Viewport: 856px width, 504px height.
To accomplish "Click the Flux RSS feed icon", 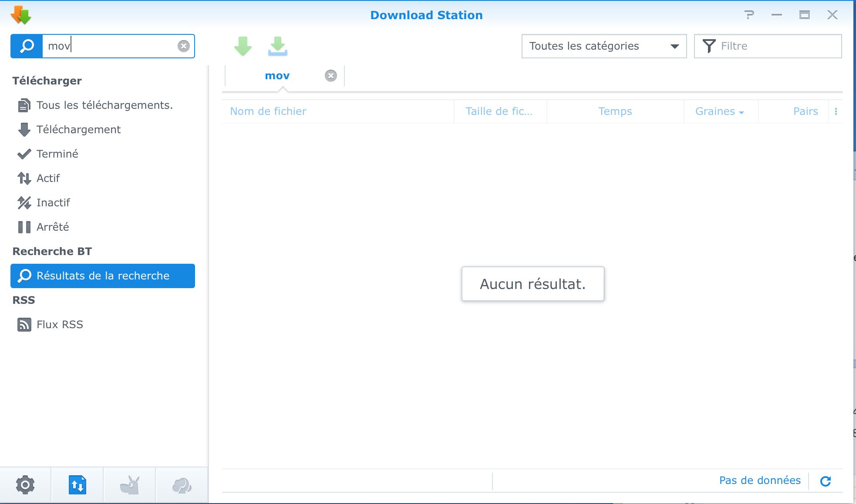I will 24,325.
